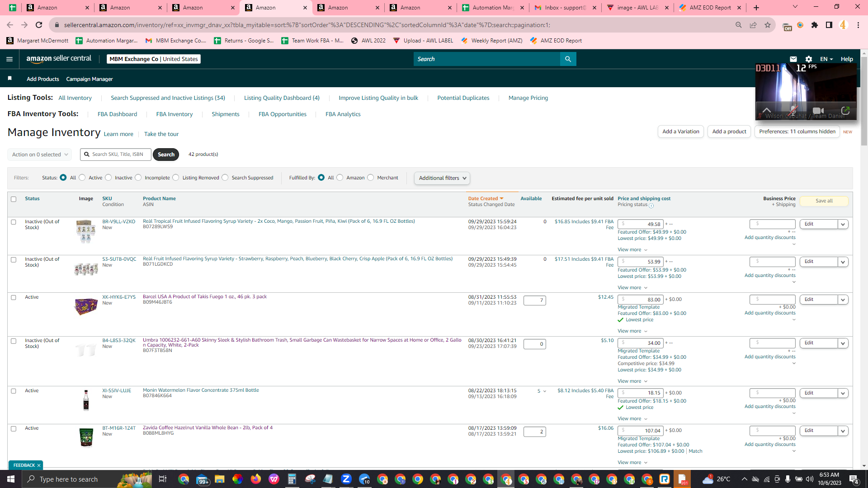The height and width of the screenshot is (488, 868).
Task: Open the browser extensions puzzle icon
Action: tap(814, 25)
